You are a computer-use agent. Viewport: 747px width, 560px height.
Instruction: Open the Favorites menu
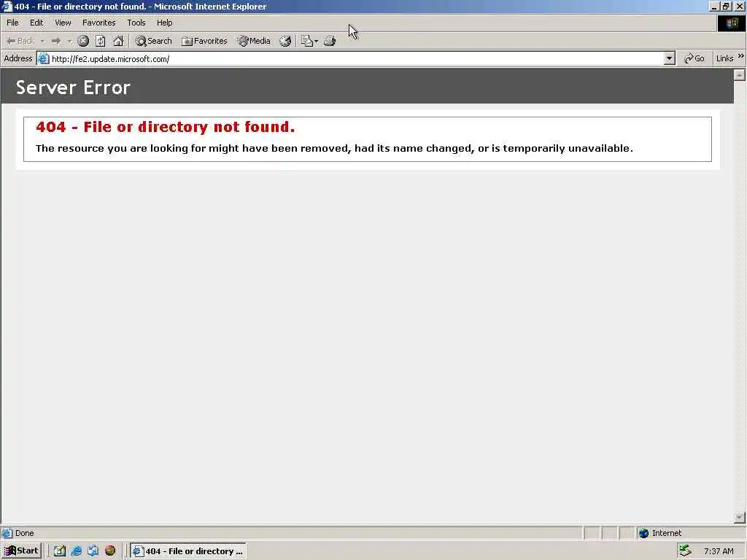click(x=99, y=23)
